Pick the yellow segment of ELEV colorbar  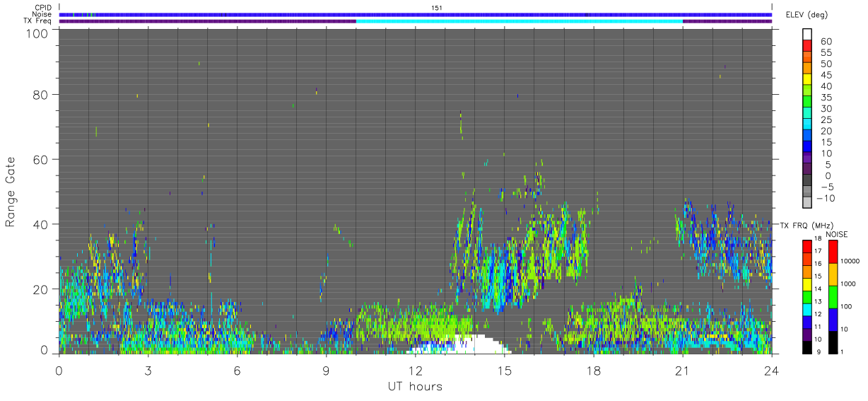pos(807,78)
